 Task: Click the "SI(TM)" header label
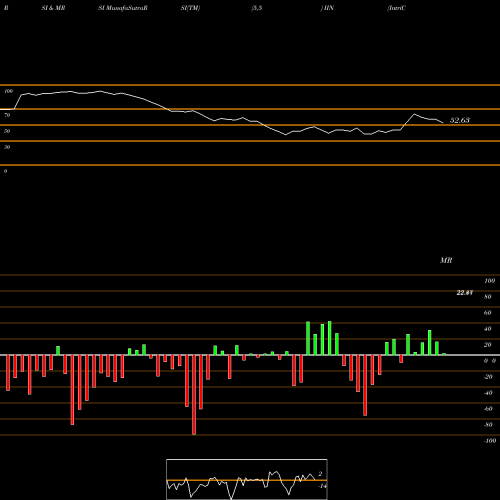click(190, 8)
